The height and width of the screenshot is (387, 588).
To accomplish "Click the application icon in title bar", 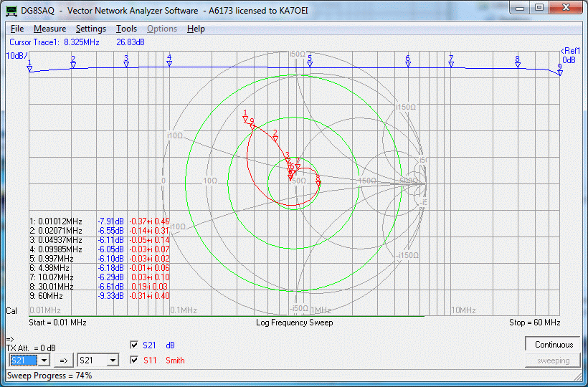I will 12,10.
